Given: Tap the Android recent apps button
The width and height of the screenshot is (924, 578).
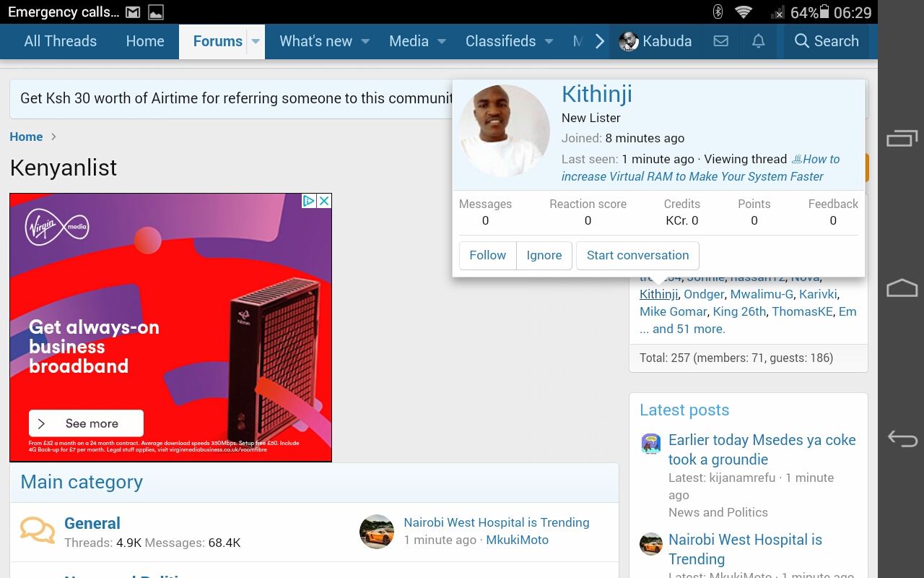Looking at the screenshot, I should click(902, 138).
